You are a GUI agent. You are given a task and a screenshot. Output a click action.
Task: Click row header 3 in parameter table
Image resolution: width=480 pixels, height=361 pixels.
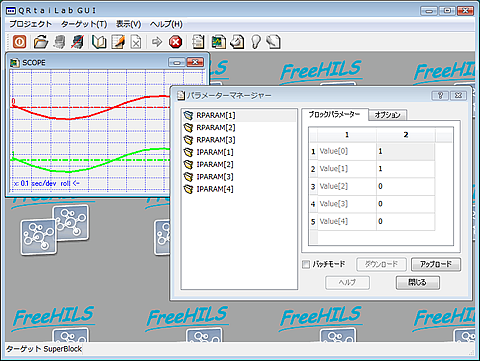coord(313,187)
